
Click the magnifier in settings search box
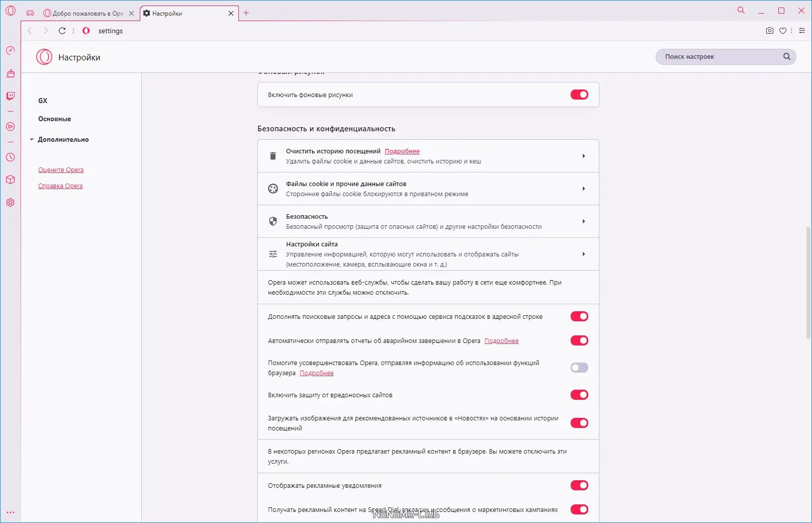pyautogui.click(x=787, y=57)
